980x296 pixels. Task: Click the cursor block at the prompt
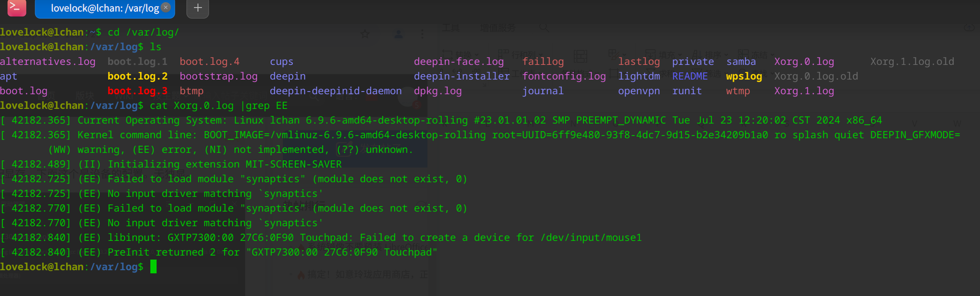[x=153, y=267]
